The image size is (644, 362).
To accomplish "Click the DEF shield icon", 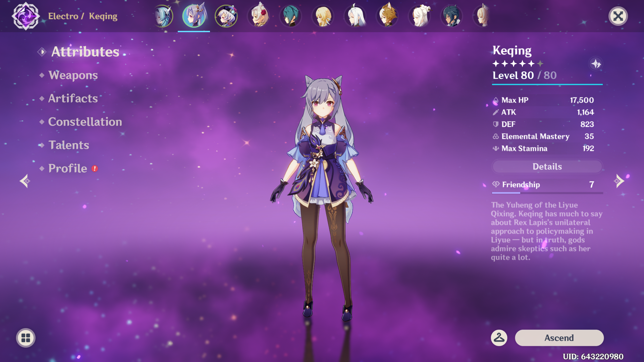I will [x=496, y=124].
